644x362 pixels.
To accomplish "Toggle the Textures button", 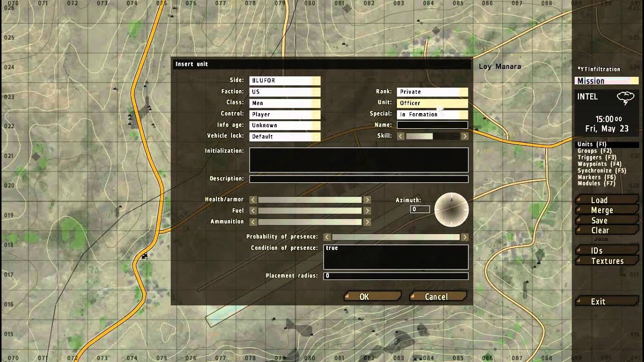I will tap(607, 261).
